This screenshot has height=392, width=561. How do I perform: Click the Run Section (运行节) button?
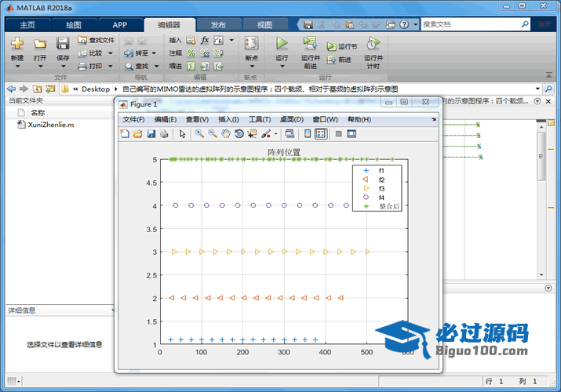point(341,46)
